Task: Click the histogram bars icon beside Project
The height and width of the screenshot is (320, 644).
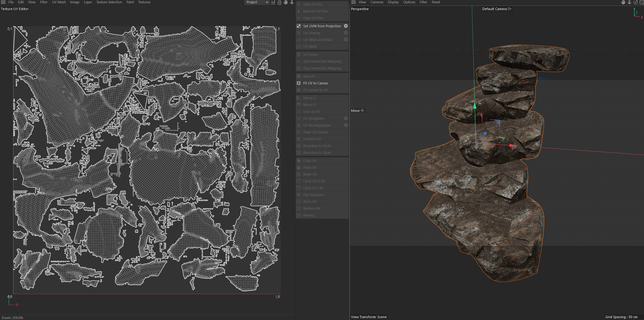Action: pyautogui.click(x=273, y=2)
